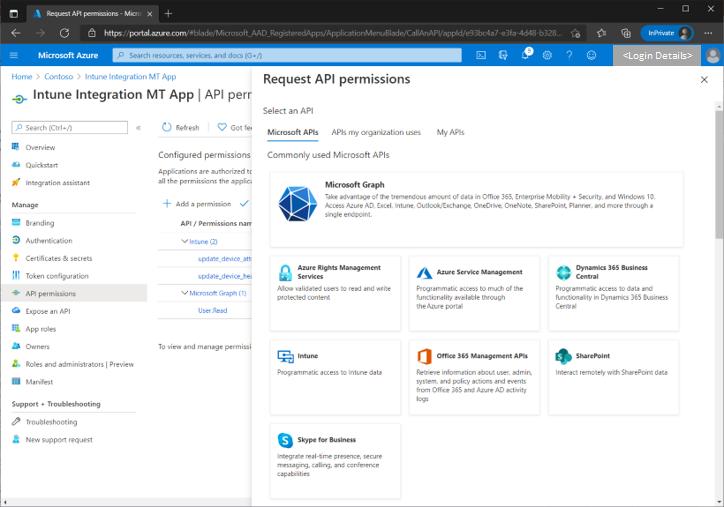Select the SharePoint API card

(x=614, y=377)
